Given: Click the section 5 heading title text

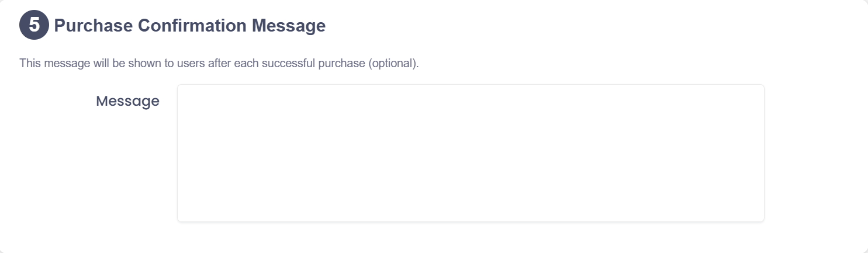Looking at the screenshot, I should pos(189,26).
